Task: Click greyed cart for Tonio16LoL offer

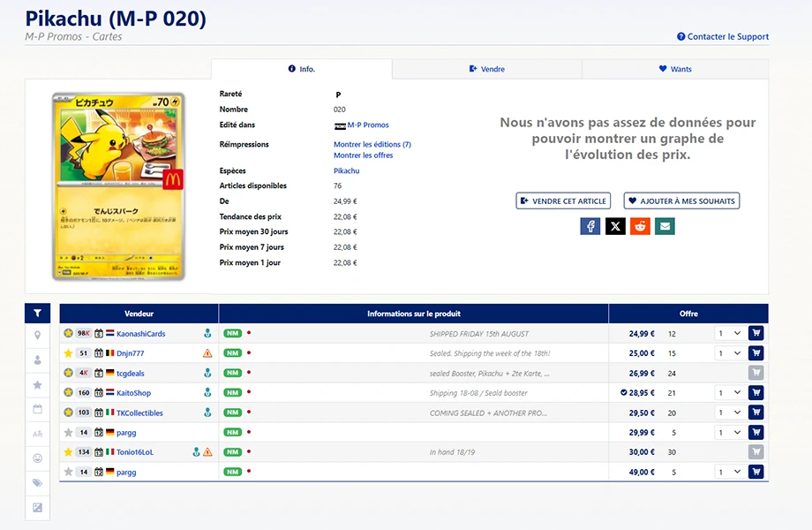Action: [756, 451]
